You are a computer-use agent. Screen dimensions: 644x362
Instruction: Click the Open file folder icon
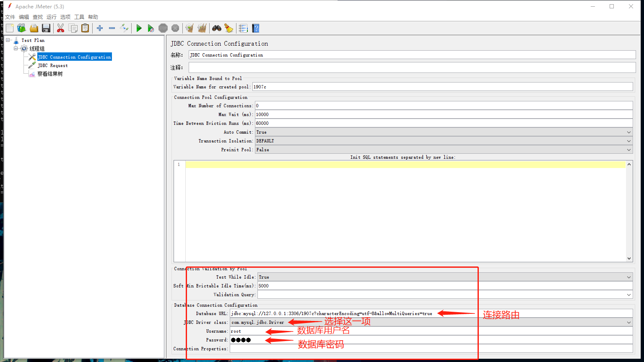[x=34, y=28]
